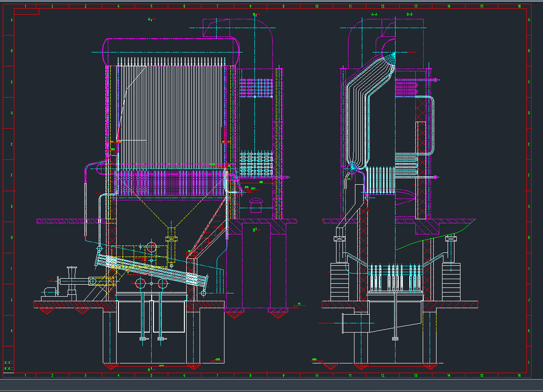Click the small magenta arched door
The image size is (543, 392).
tap(256, 205)
